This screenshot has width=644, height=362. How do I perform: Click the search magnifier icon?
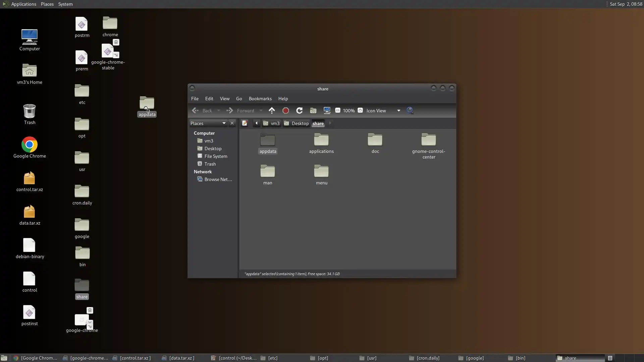pos(410,110)
